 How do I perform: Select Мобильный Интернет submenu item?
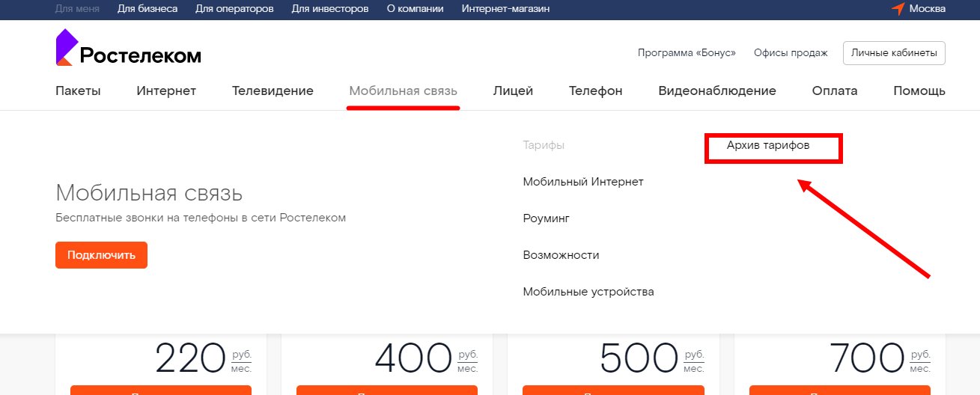tap(582, 182)
